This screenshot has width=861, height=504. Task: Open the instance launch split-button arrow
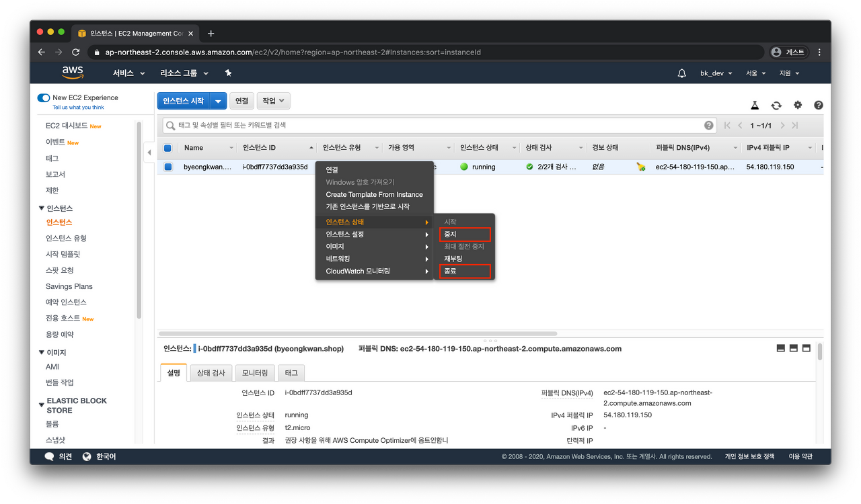coord(218,101)
